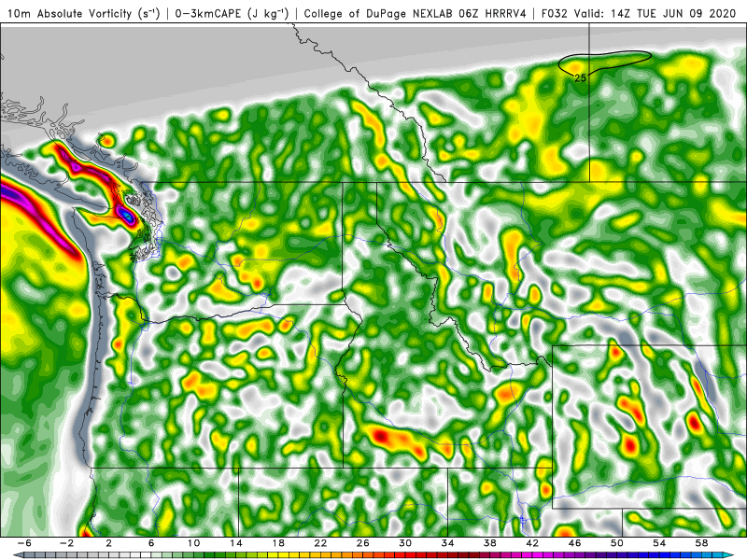
Task: Click "College of DuPage NEXLAB" header text
Action: [378, 14]
